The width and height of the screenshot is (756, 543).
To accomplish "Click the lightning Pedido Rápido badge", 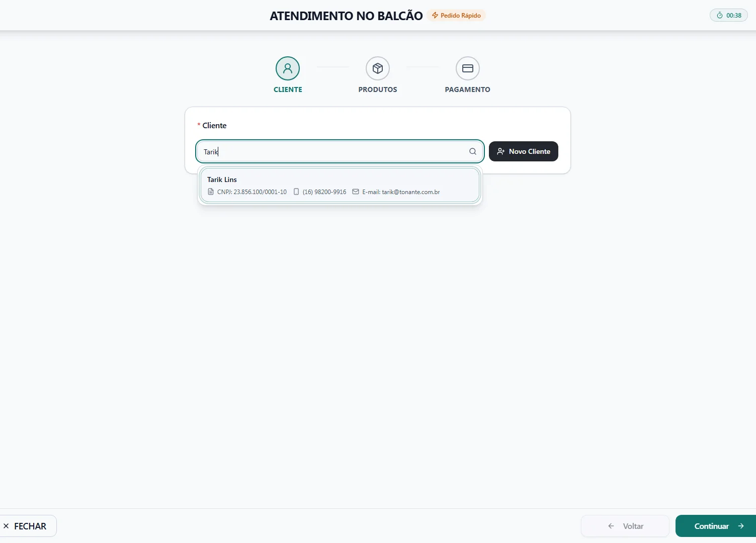I will point(456,16).
